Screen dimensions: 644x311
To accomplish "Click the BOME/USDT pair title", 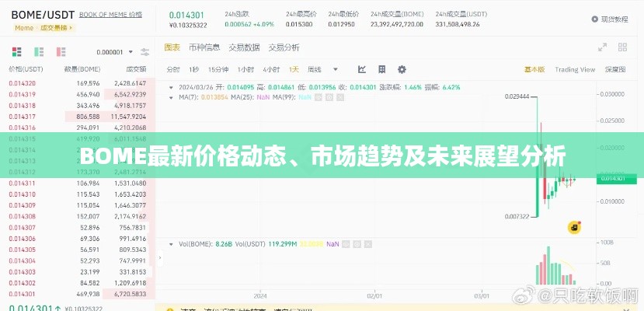I will (x=43, y=16).
